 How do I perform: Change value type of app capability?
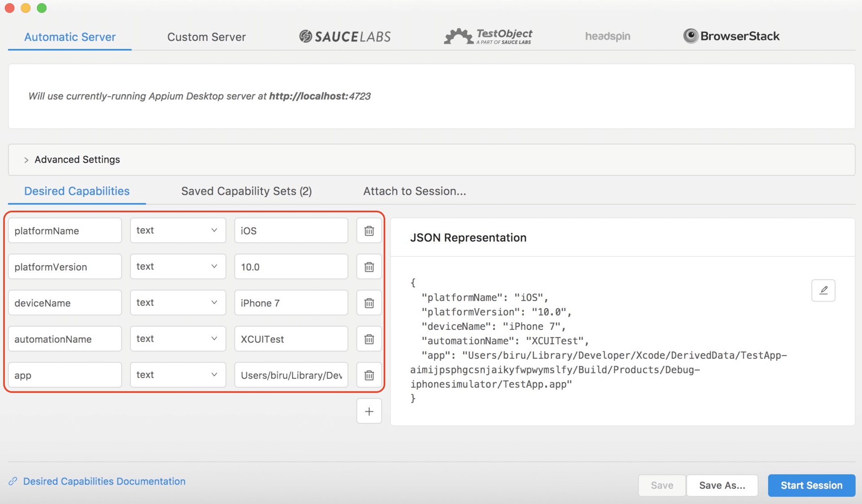tap(178, 375)
